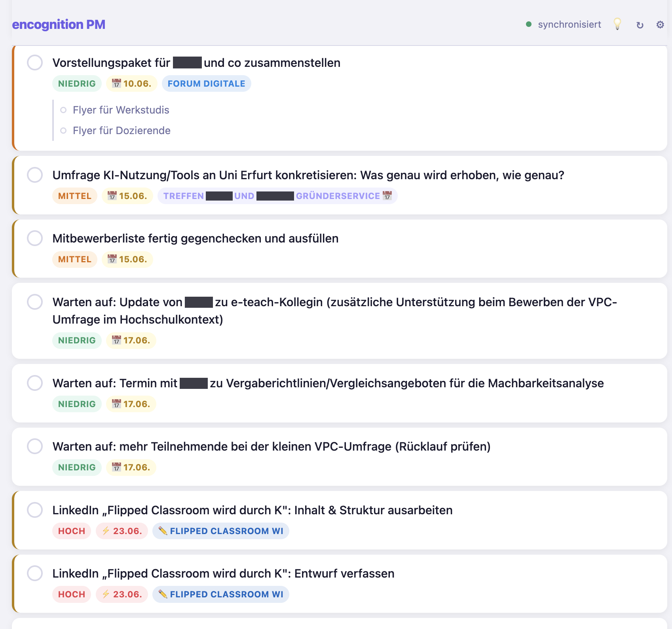Check off VPC-Umfrage Rücklauf task
Image resolution: width=672 pixels, height=629 pixels.
point(35,446)
